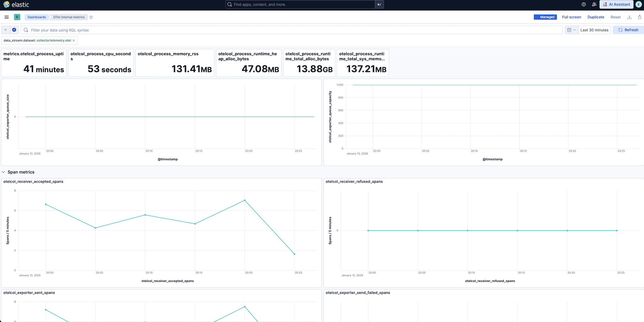Share the dashboard with the share icon

tap(639, 17)
